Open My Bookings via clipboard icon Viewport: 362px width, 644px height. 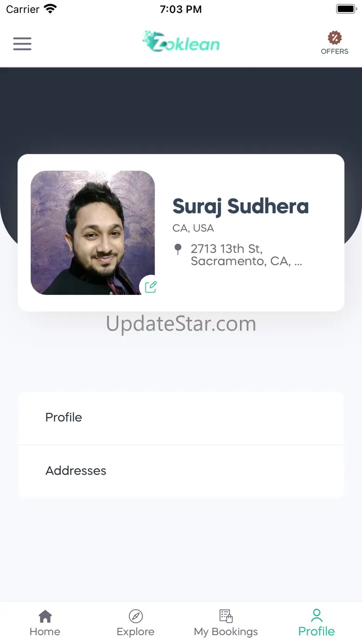[226, 616]
